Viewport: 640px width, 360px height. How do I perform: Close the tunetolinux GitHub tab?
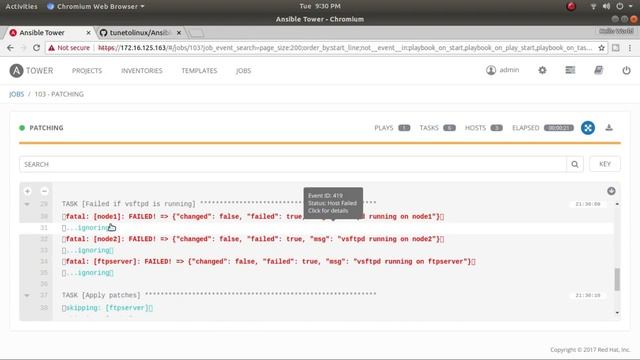[179, 33]
